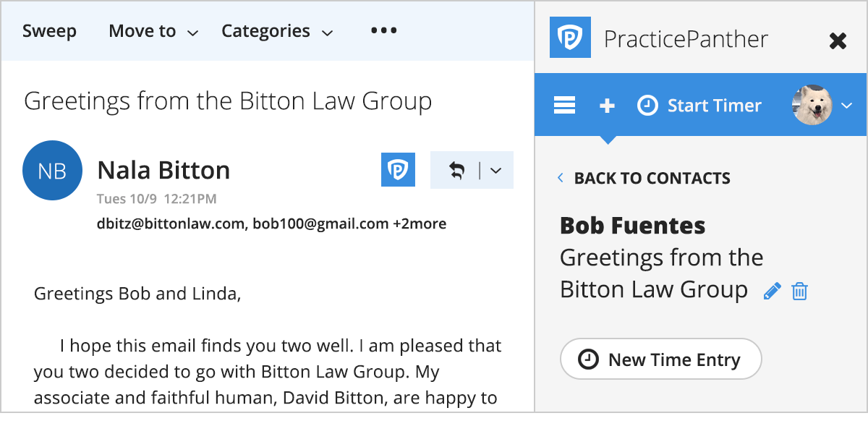Open the Move to menu

[x=153, y=31]
